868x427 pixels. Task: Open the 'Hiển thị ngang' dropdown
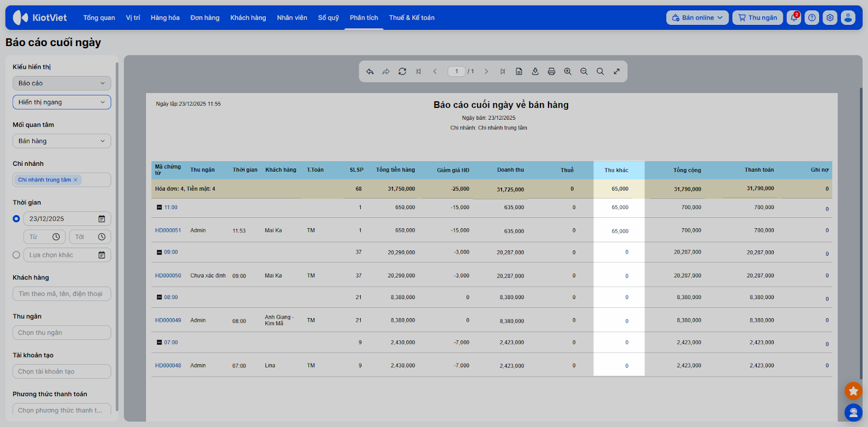[x=61, y=102]
